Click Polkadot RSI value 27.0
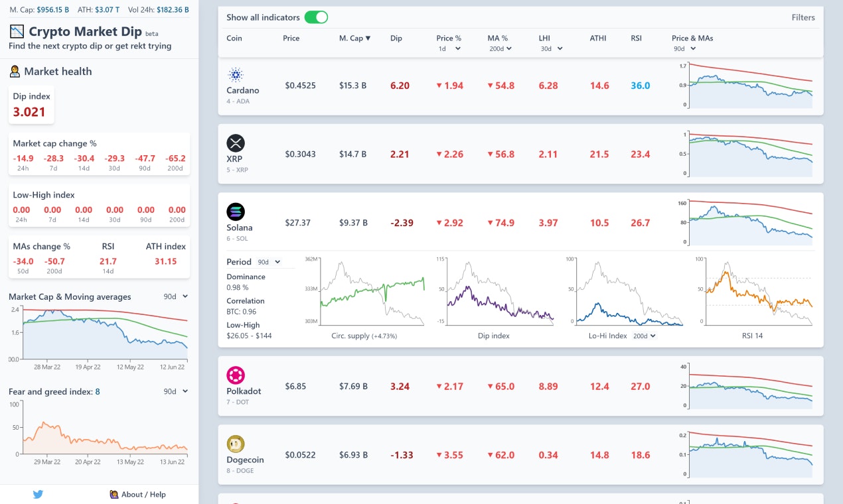This screenshot has height=504, width=843. (640, 386)
